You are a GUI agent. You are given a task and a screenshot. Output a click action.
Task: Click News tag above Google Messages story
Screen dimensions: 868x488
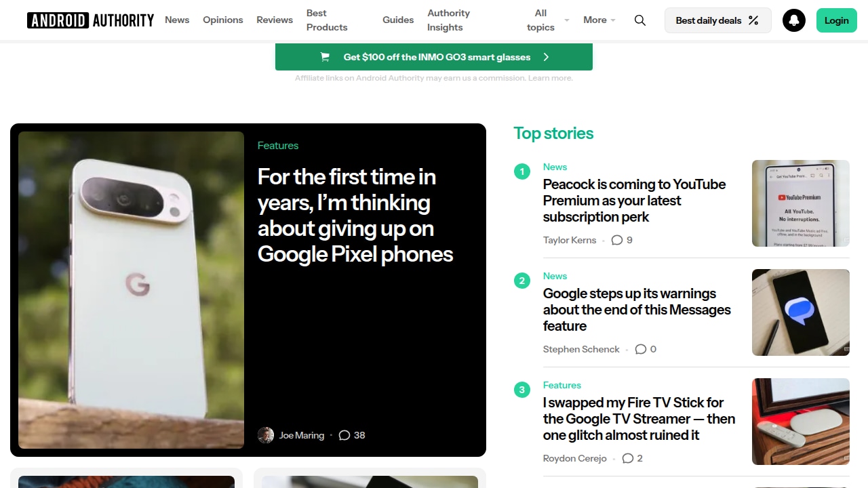click(x=555, y=276)
